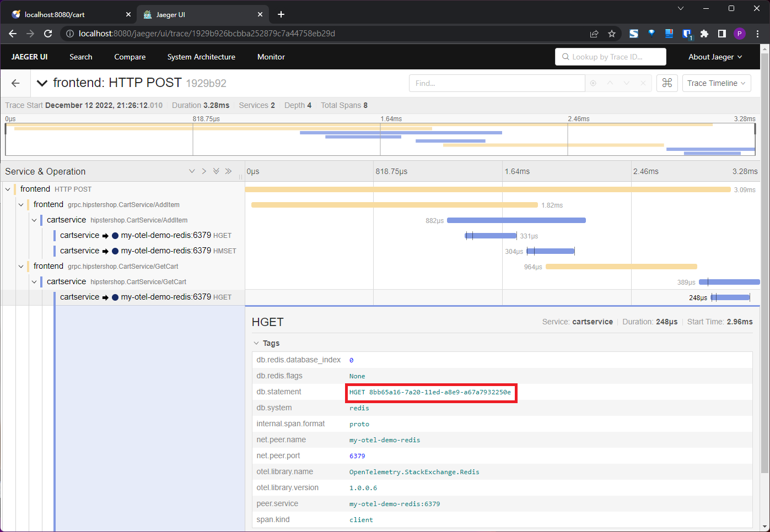Click the Lookup by Trace ID field

pos(611,57)
